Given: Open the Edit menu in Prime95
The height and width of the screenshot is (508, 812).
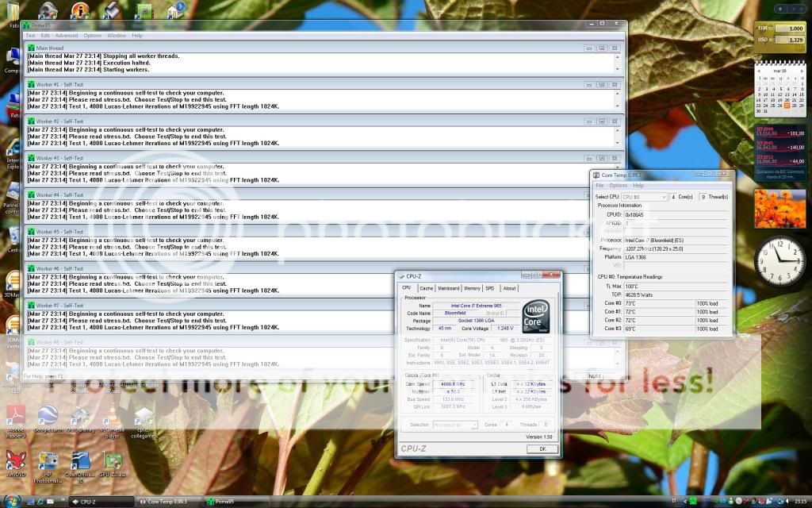Looking at the screenshot, I should click(x=45, y=36).
